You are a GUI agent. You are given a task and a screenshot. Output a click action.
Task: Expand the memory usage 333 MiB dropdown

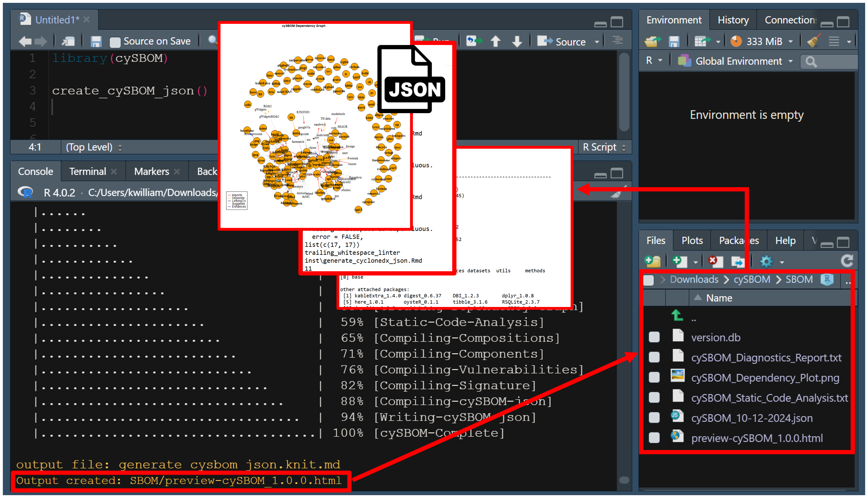(x=791, y=41)
